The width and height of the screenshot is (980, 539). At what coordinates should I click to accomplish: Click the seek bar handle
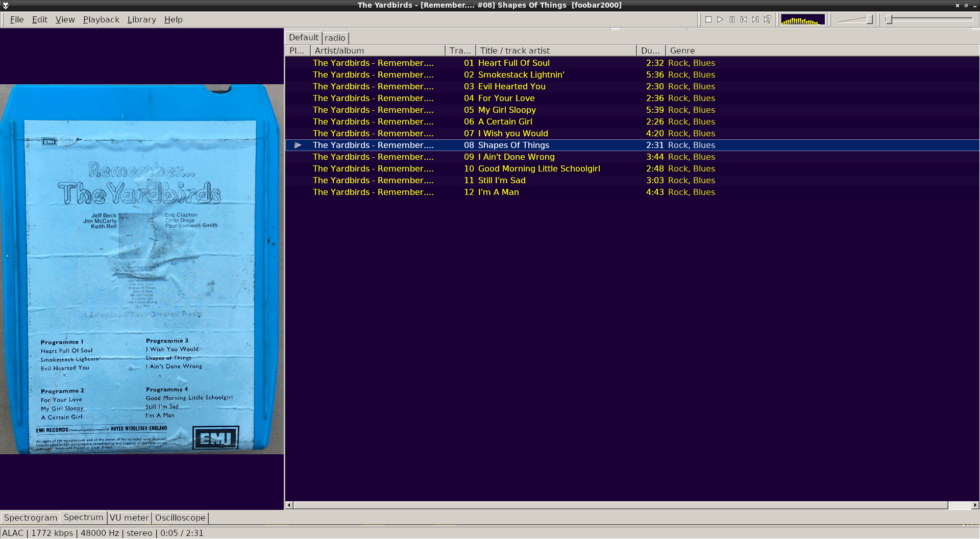[x=889, y=19]
